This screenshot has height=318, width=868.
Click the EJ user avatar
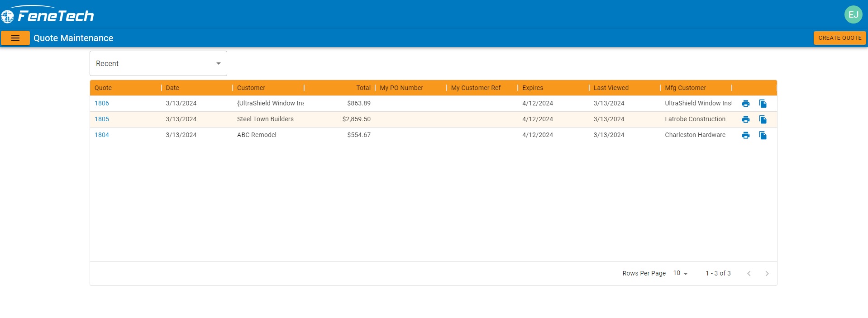tap(853, 14)
